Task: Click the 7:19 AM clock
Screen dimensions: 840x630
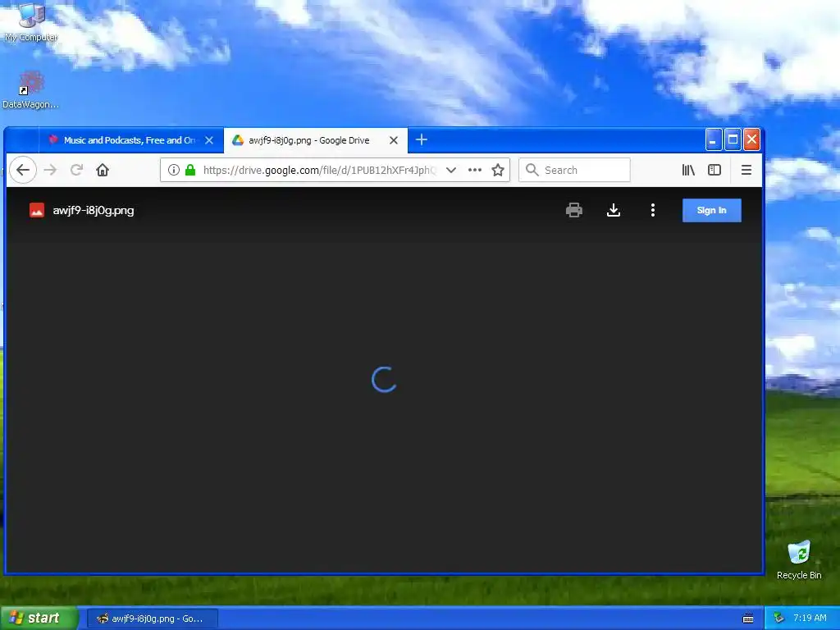Action: (810, 619)
